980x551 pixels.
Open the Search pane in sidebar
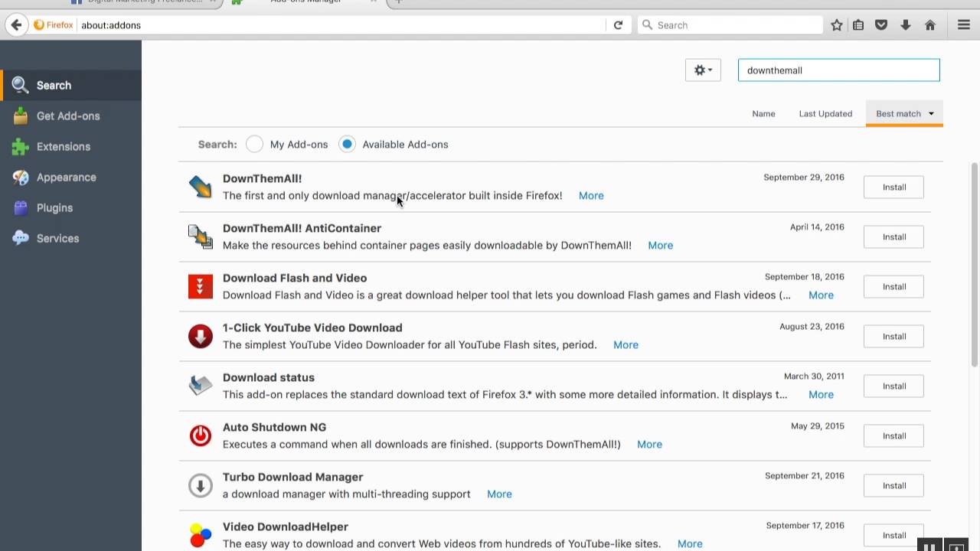(70, 85)
